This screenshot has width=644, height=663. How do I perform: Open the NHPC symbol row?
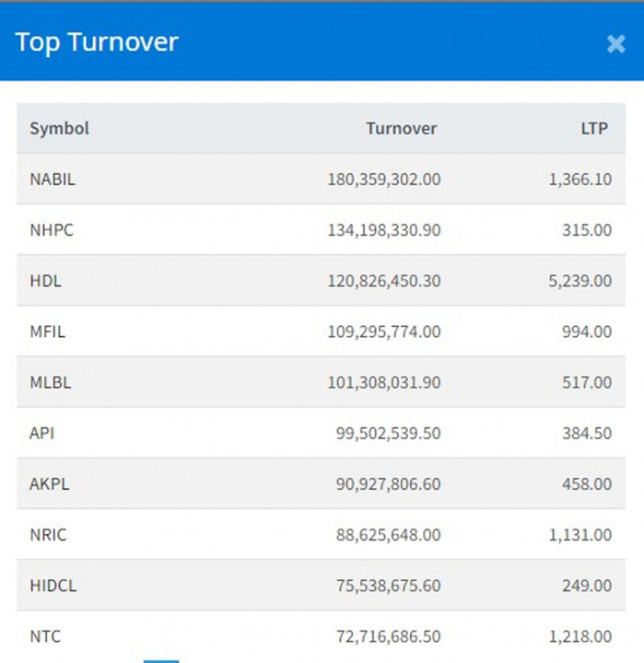pyautogui.click(x=52, y=229)
